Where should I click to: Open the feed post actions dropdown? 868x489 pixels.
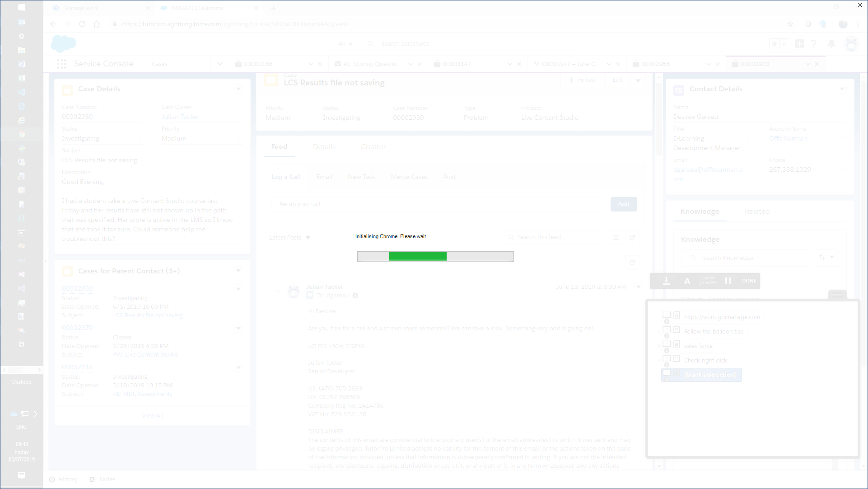click(x=638, y=287)
